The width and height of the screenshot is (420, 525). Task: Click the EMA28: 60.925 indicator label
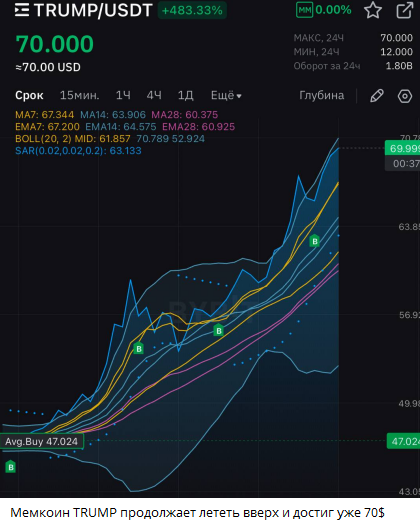tap(199, 127)
